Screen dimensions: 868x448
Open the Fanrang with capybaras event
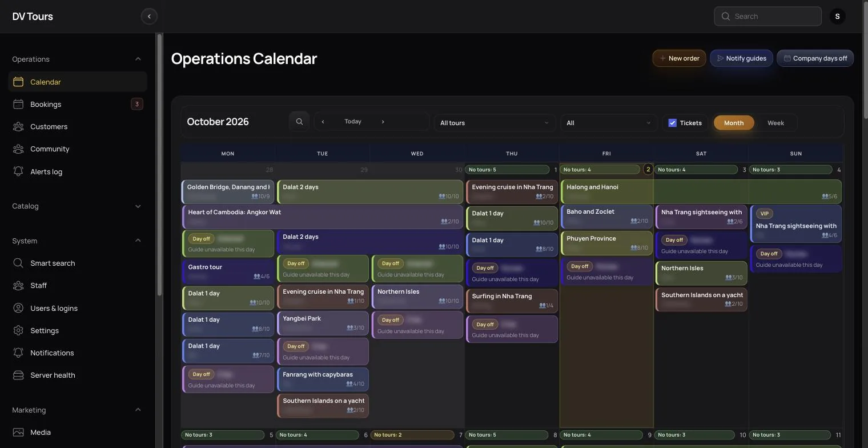click(x=323, y=379)
